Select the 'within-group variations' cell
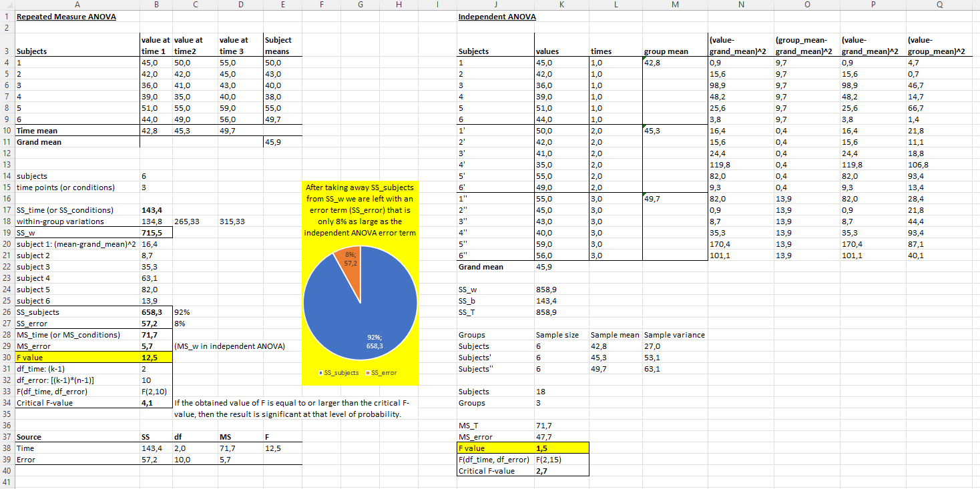Viewport: 980px width, 489px height. [x=77, y=221]
